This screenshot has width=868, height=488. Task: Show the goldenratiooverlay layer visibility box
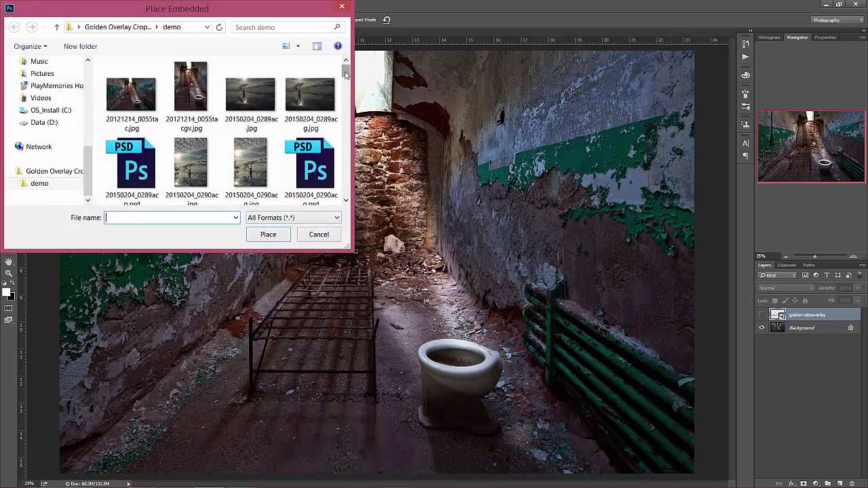762,314
